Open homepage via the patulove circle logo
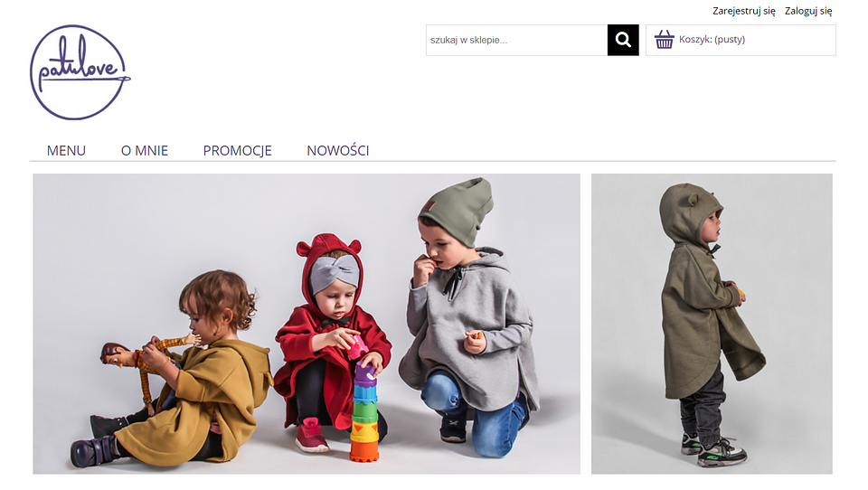Screen dimensions: 868x490 (80, 72)
